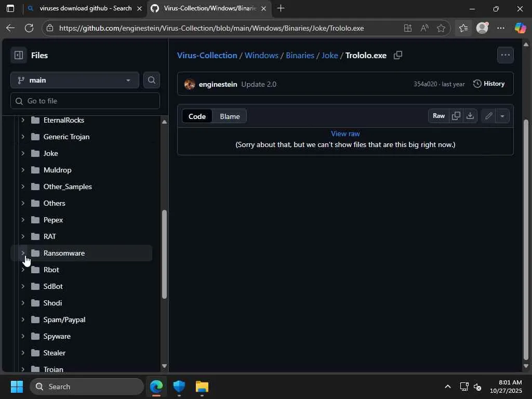Open the clock and date in taskbar
The image size is (532, 399).
pyautogui.click(x=506, y=387)
